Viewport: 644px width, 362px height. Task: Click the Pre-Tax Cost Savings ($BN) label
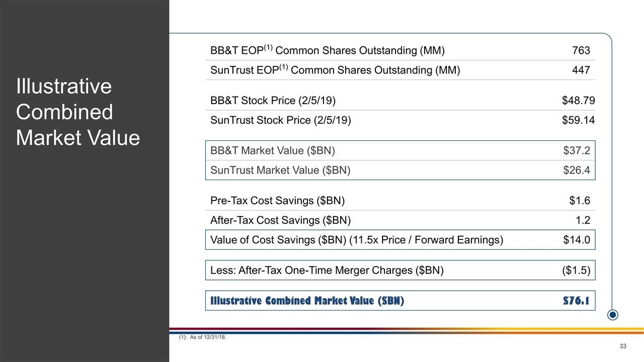click(x=278, y=201)
